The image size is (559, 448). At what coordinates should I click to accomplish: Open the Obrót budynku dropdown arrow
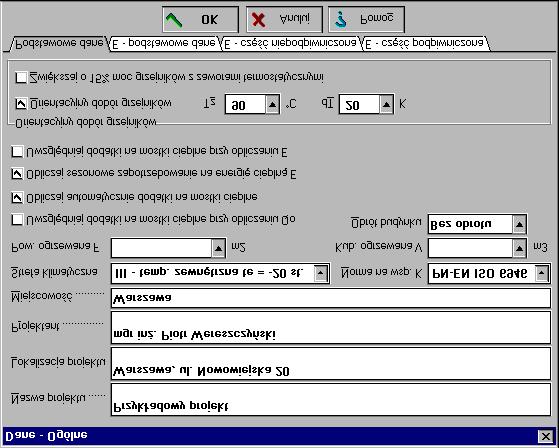click(x=519, y=225)
